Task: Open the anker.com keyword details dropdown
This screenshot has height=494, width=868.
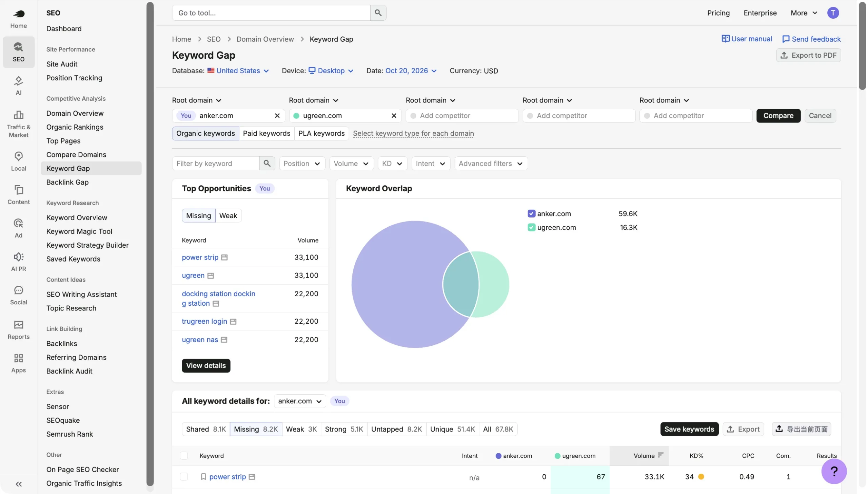Action: pos(300,401)
